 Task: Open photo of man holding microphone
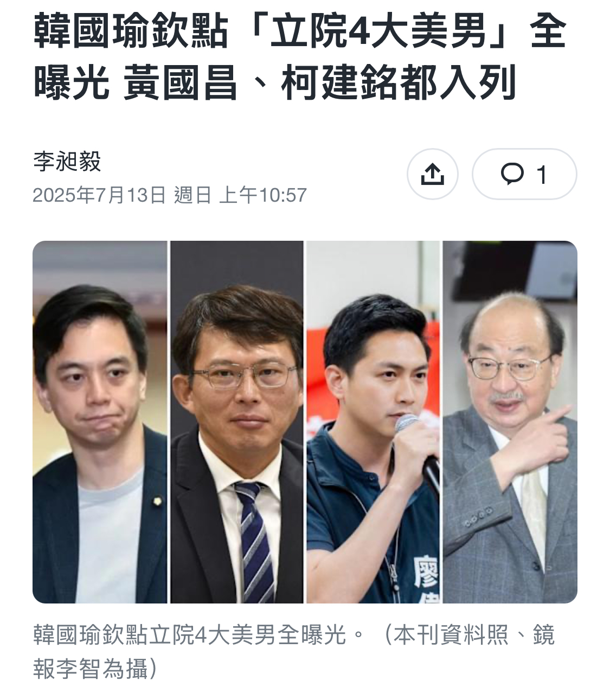(x=374, y=422)
